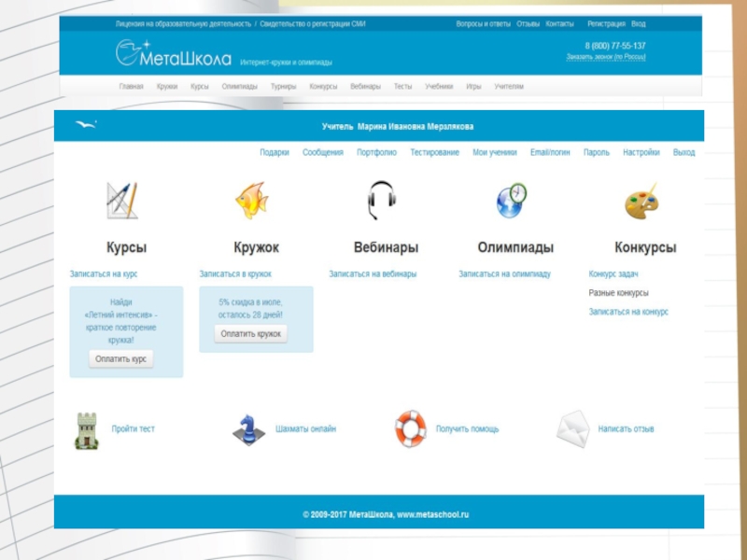Open the Конкурс задач link
This screenshot has height=560, width=747.
[613, 273]
